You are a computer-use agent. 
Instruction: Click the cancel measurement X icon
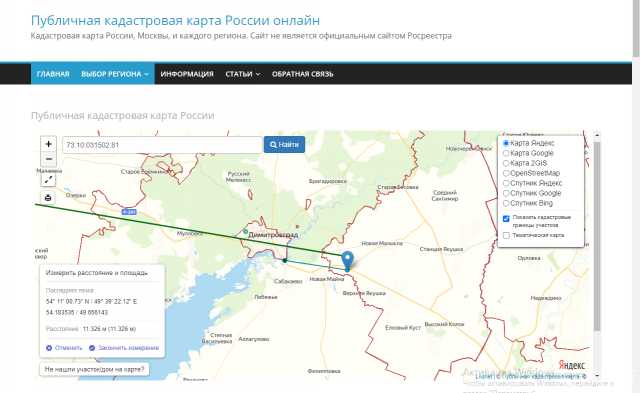click(49, 348)
